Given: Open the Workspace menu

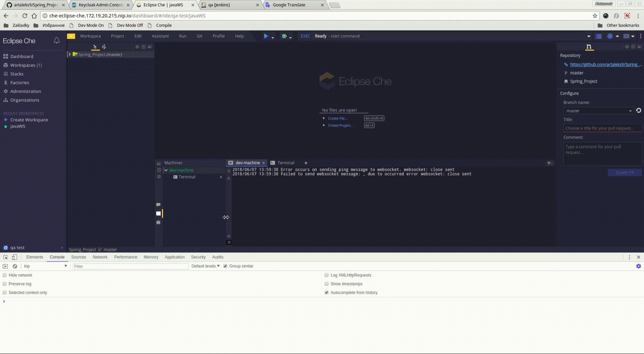Looking at the screenshot, I should [x=90, y=36].
